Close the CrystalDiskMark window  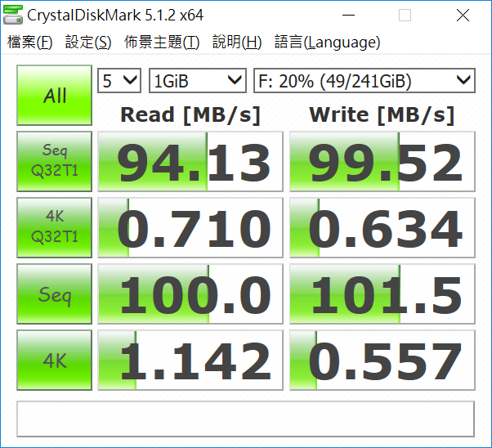click(x=463, y=15)
